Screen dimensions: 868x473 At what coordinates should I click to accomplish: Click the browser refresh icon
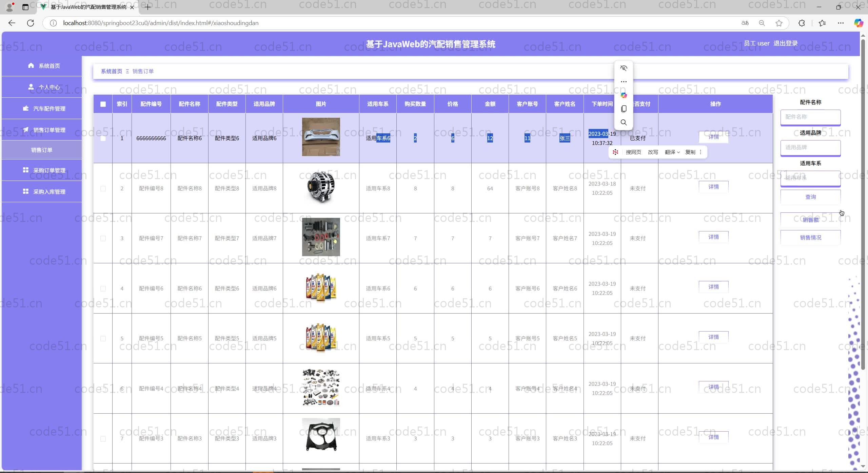31,23
